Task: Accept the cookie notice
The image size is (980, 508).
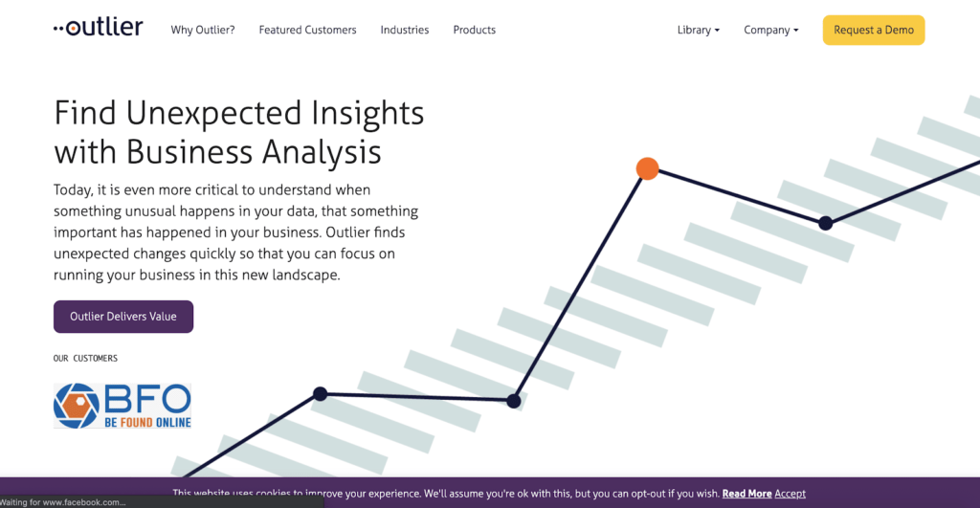Action: click(791, 494)
